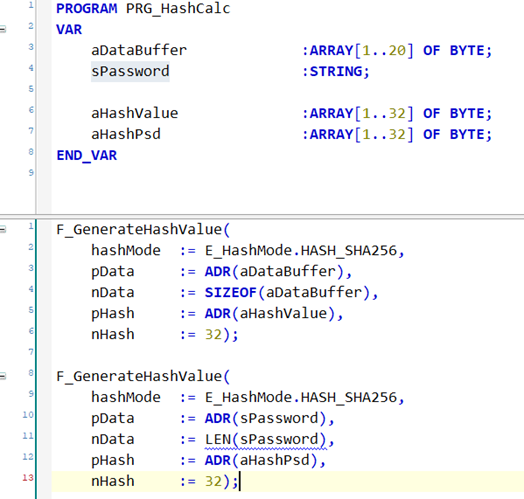Image resolution: width=524 pixels, height=499 pixels.
Task: Click the underlined LEN(sPassword) expression
Action: [265, 439]
